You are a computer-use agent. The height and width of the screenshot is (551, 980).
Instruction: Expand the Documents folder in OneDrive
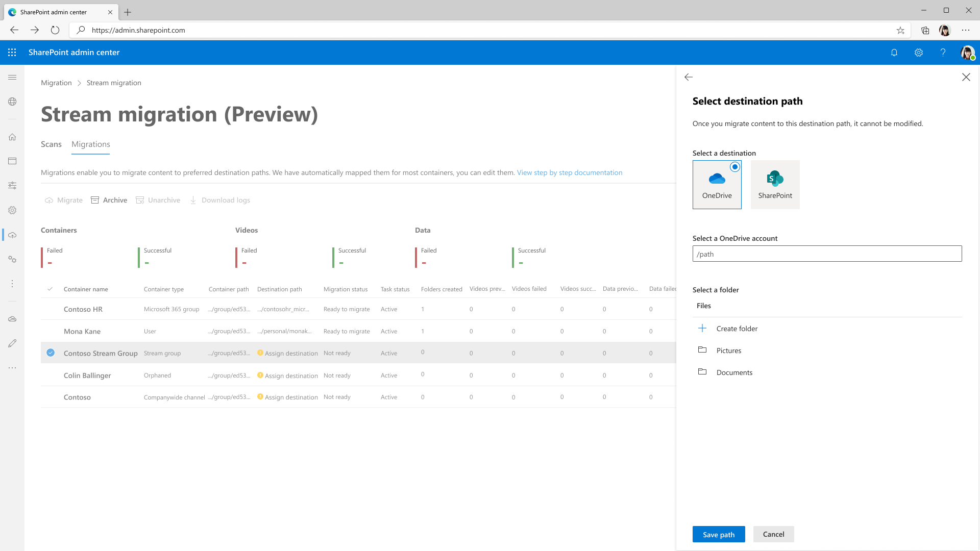point(734,372)
